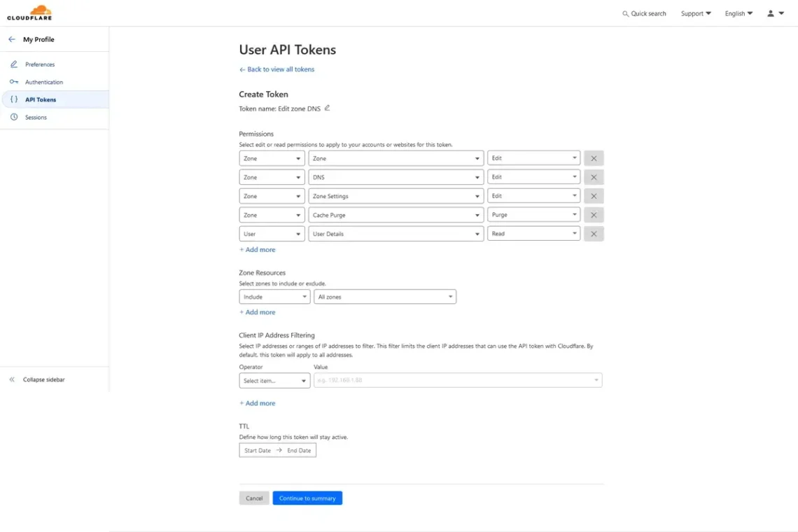Click the back arrow next to My Profile

(12, 39)
